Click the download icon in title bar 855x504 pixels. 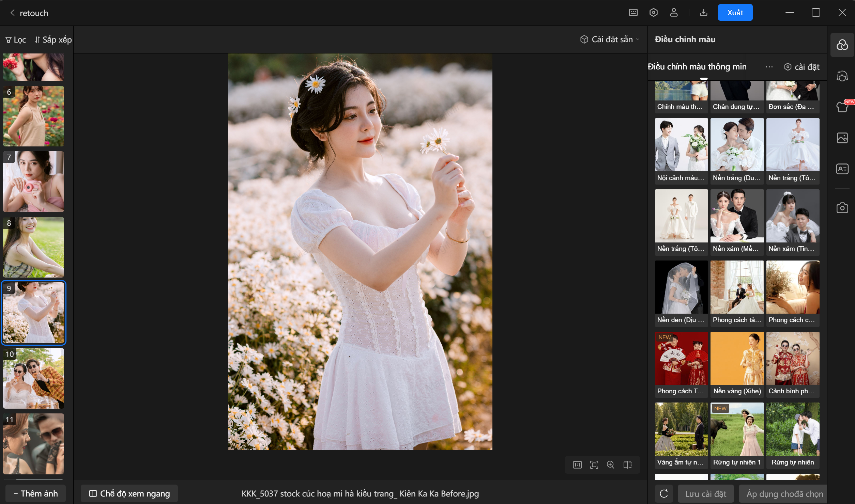point(703,13)
